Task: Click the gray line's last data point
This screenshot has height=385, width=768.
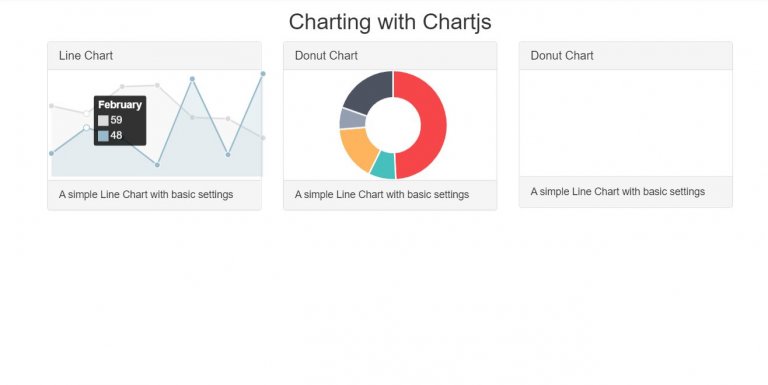Action: [263, 138]
